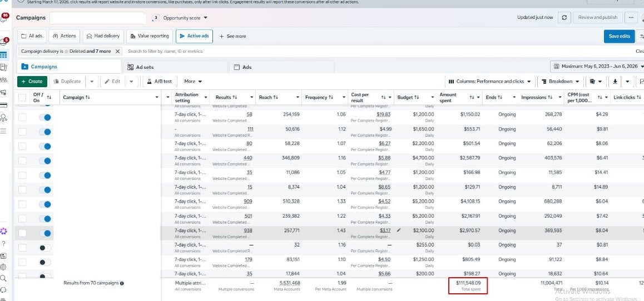The height and width of the screenshot is (301, 644).
Task: Open the Reports clipboard icon button
Action: (592, 81)
